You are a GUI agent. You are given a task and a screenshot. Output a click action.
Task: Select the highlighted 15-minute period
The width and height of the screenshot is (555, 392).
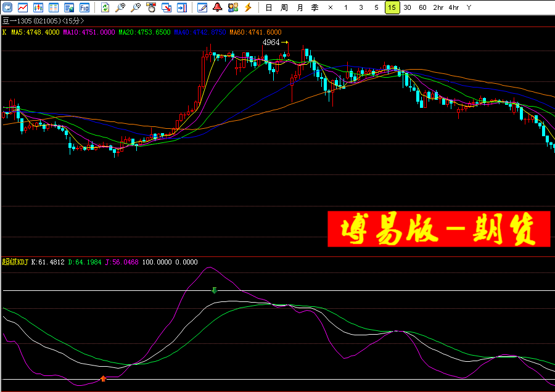tap(392, 7)
